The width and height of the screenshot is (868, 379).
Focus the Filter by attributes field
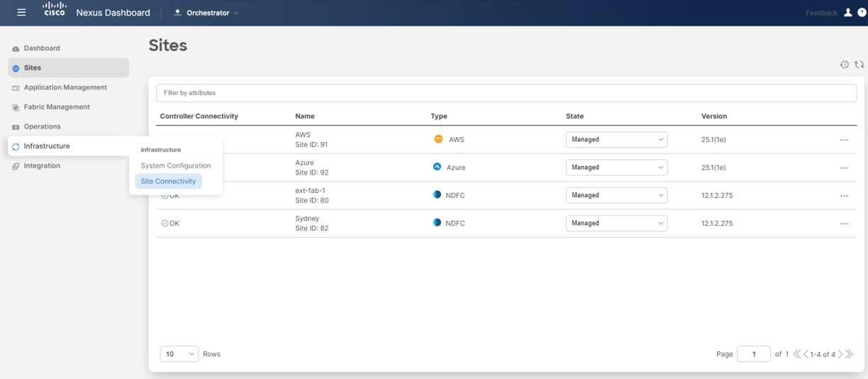506,93
